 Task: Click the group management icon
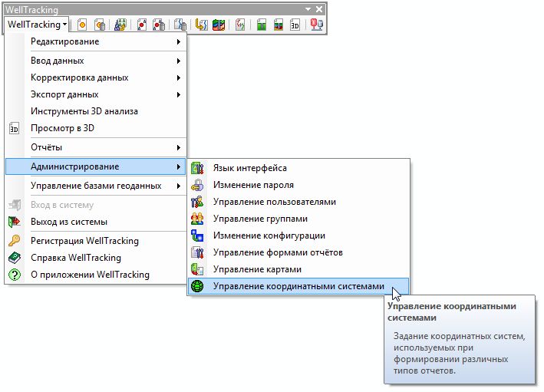198,219
